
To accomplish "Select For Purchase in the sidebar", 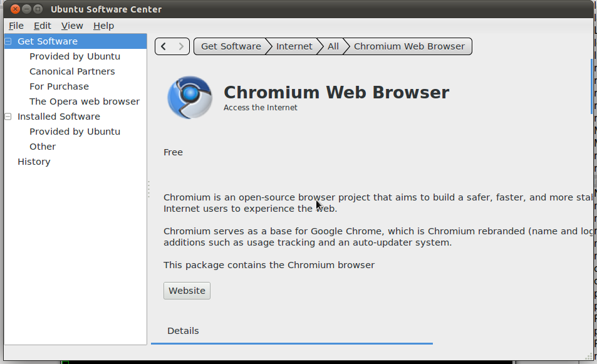I will [59, 86].
